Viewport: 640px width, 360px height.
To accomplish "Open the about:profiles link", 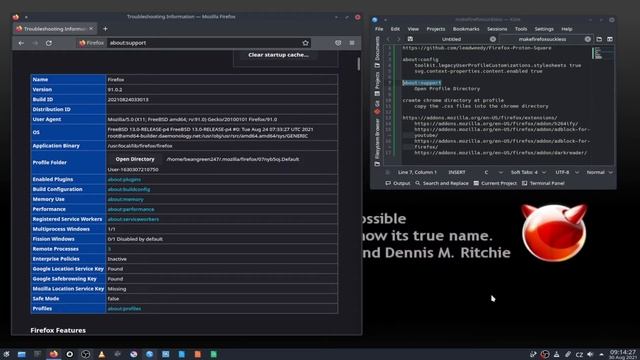I will [124, 309].
